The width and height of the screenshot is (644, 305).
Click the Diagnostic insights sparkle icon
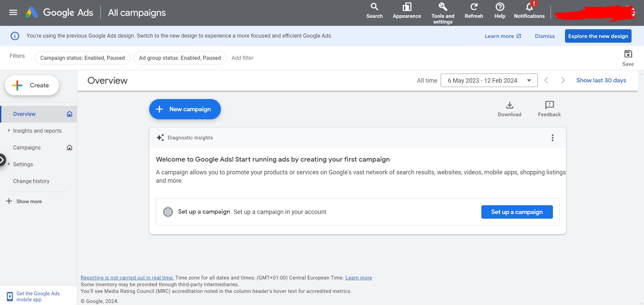[160, 138]
